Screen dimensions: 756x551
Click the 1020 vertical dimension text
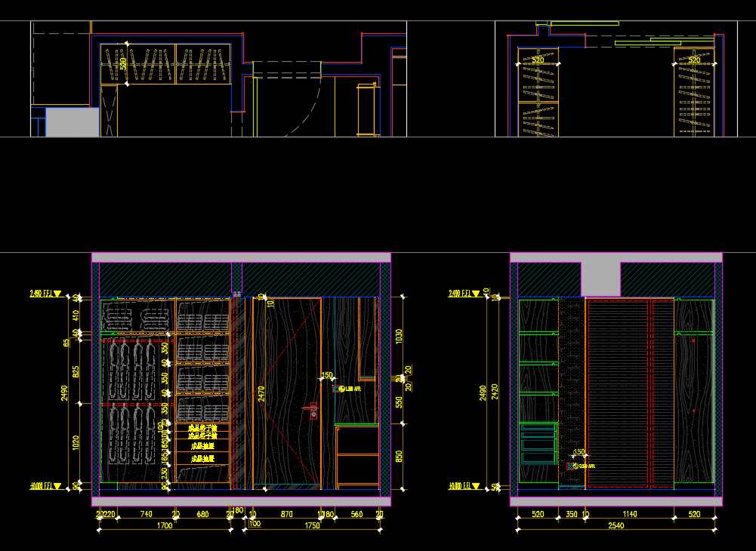click(x=75, y=443)
